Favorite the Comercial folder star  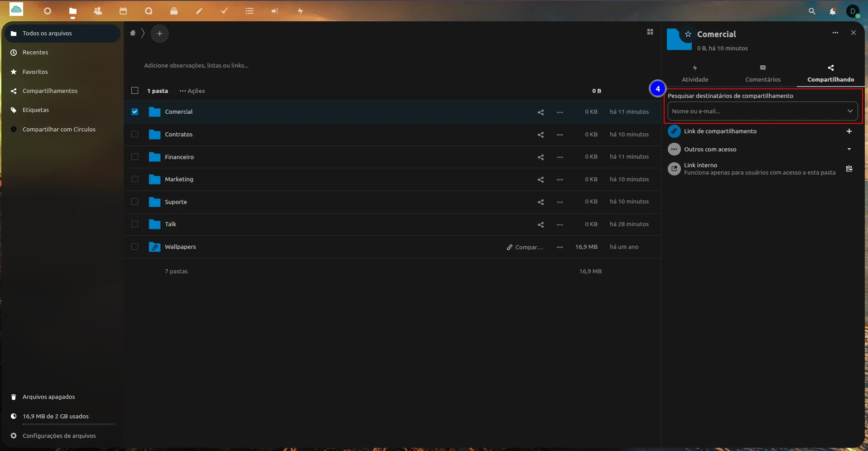click(688, 34)
